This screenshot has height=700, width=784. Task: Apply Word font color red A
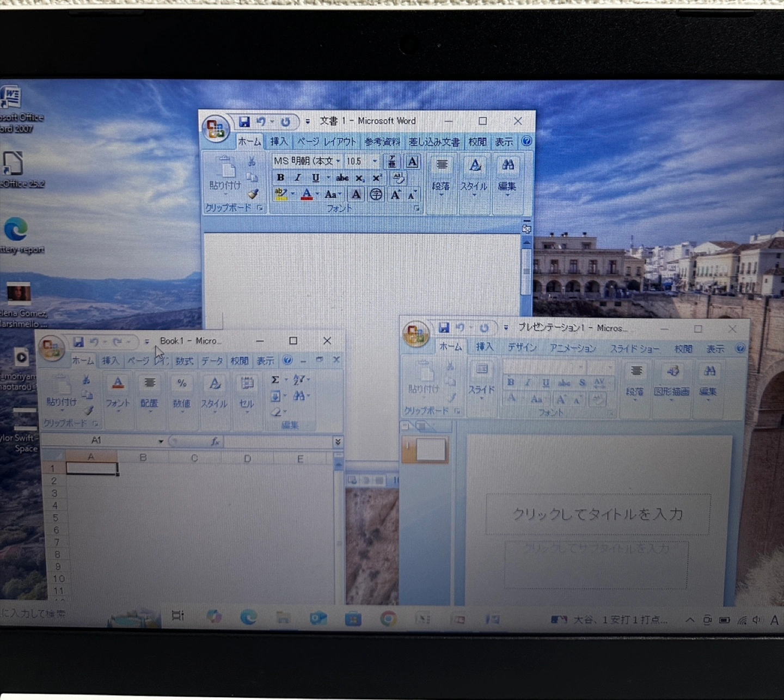(x=307, y=194)
